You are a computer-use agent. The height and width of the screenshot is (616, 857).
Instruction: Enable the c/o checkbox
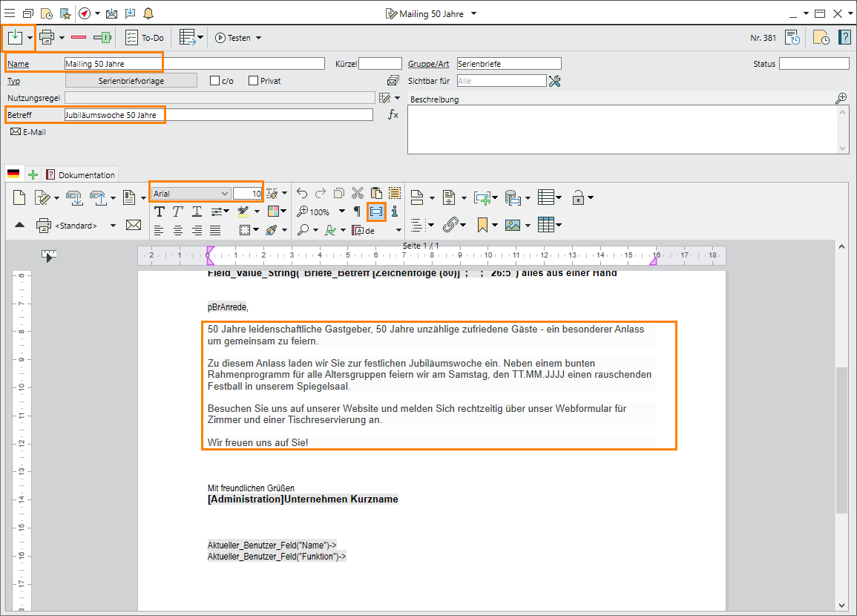[x=215, y=81]
